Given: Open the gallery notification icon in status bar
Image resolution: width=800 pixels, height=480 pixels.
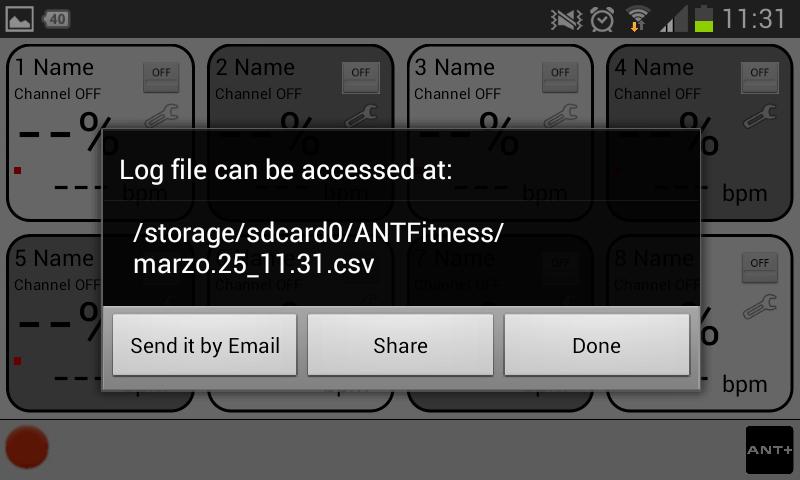Looking at the screenshot, I should tap(19, 19).
